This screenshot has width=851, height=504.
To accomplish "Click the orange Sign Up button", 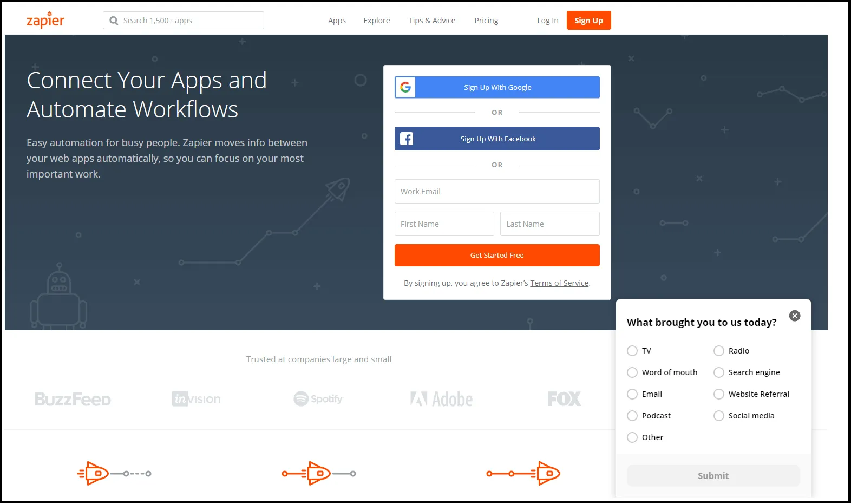I will [x=589, y=21].
